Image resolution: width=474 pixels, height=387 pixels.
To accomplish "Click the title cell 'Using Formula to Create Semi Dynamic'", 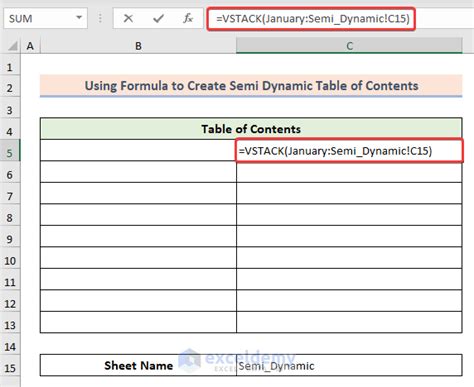I will pyautogui.click(x=251, y=86).
